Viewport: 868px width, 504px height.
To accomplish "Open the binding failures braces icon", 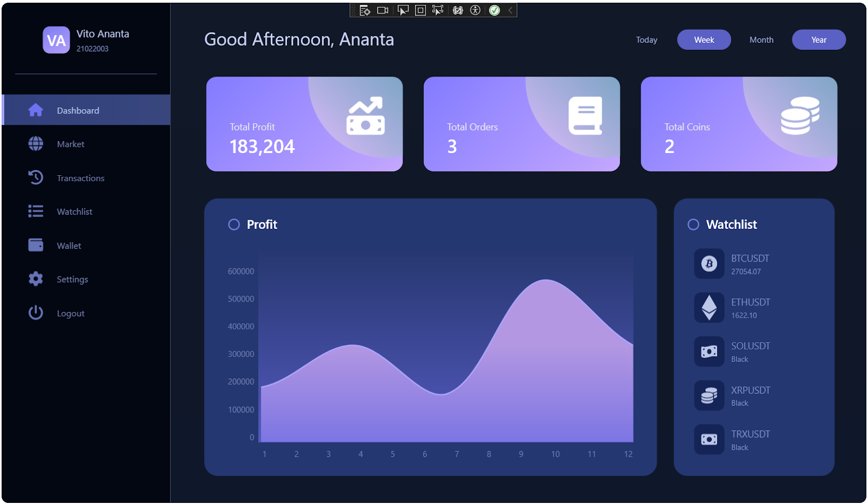I will tap(458, 10).
